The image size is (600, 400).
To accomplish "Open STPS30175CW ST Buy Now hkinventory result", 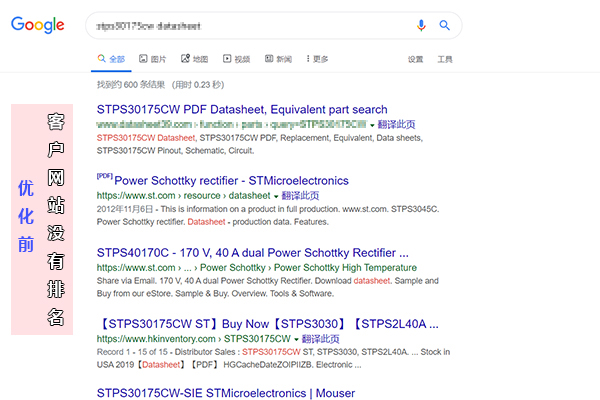I will click(268, 324).
